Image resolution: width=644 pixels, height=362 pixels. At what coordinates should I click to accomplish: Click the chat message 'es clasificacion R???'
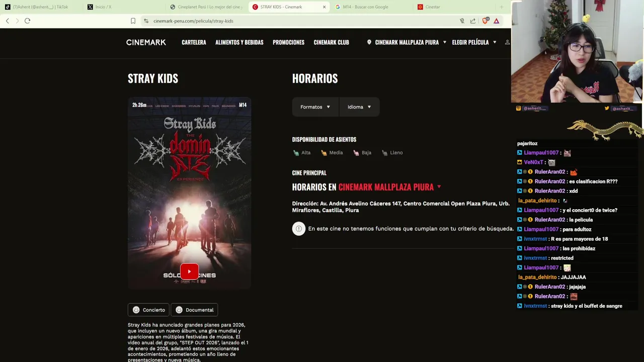point(593,182)
